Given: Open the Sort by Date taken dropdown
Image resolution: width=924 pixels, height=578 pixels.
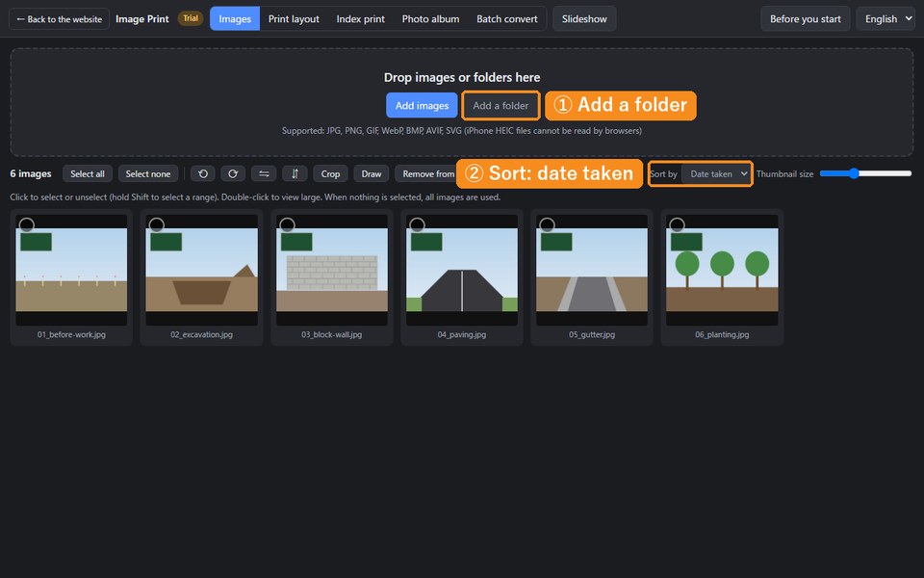Looking at the screenshot, I should [716, 174].
